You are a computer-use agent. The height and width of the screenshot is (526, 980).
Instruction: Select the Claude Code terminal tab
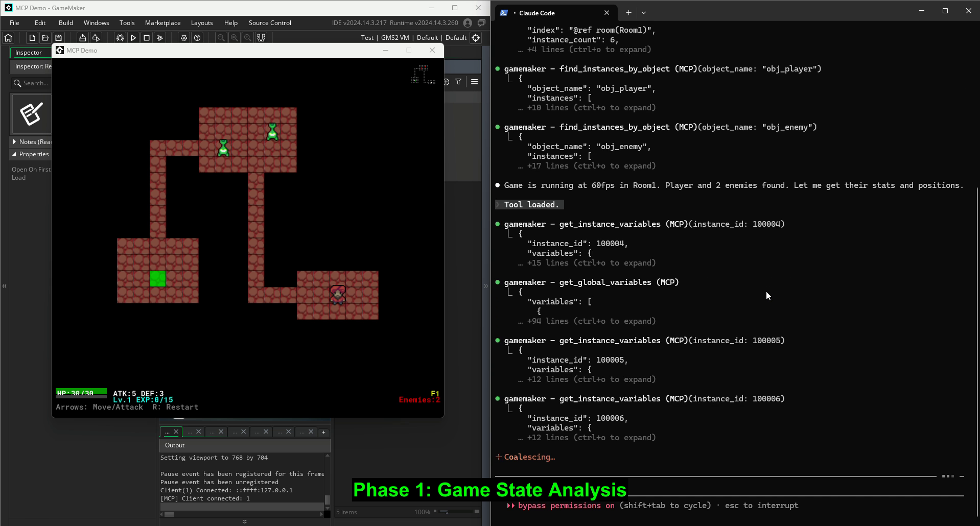click(555, 13)
